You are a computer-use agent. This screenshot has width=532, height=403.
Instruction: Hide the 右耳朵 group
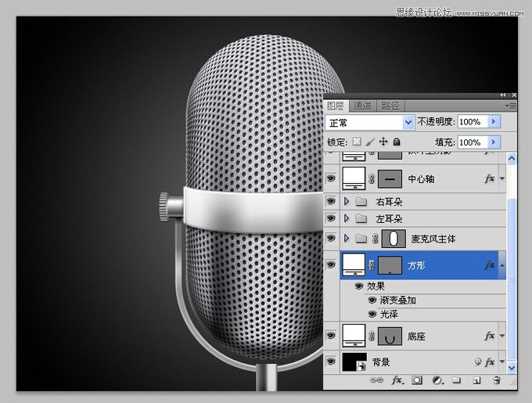(x=331, y=201)
